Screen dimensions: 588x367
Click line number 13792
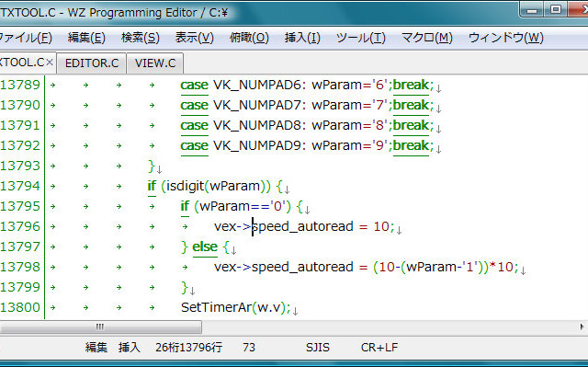tap(20, 145)
